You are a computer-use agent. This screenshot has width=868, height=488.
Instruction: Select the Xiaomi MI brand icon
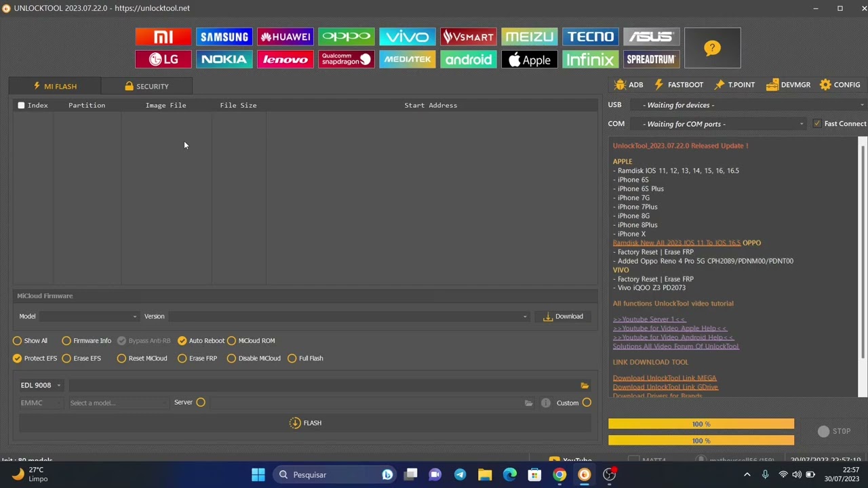[x=163, y=37]
